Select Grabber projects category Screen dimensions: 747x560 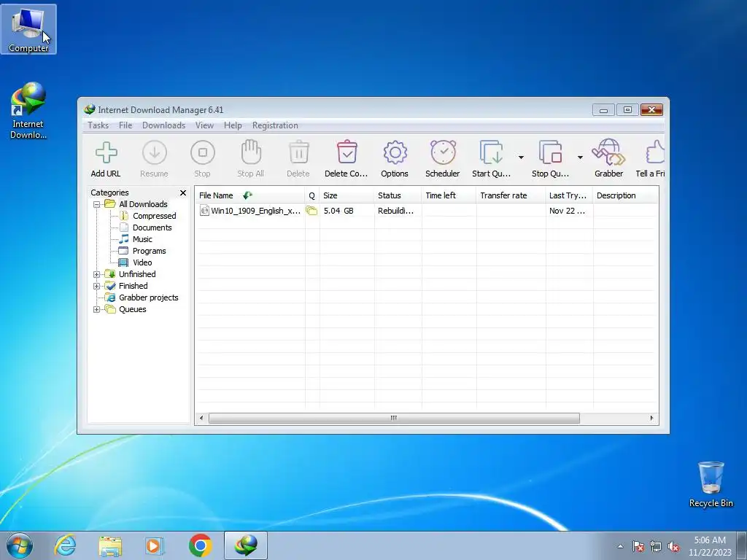[149, 297]
